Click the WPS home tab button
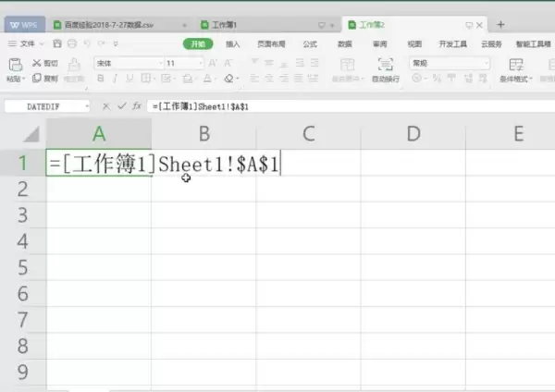The height and width of the screenshot is (392, 555). pos(24,25)
